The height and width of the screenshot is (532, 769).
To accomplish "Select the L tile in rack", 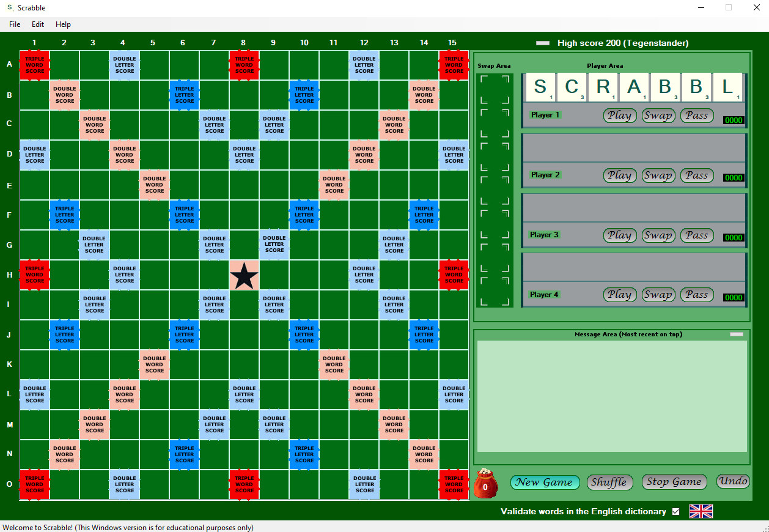I will coord(727,87).
